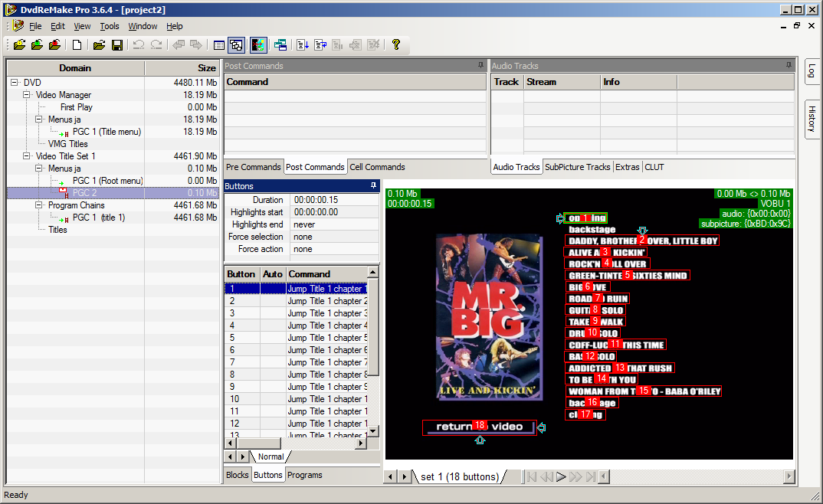Click the document with blue return-arrow icon
This screenshot has height=504, width=823.
tap(320, 45)
